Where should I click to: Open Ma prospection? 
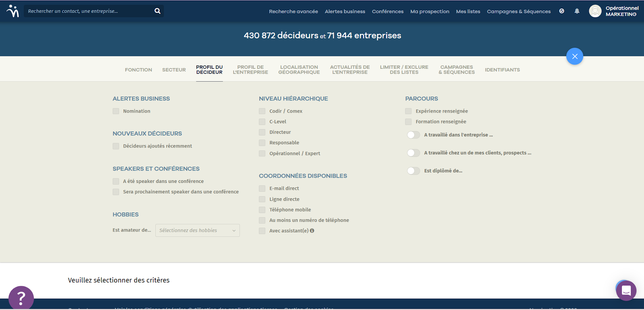click(430, 12)
